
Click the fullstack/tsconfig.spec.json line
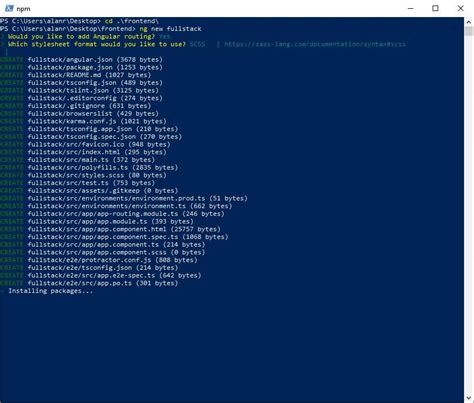(x=91, y=137)
